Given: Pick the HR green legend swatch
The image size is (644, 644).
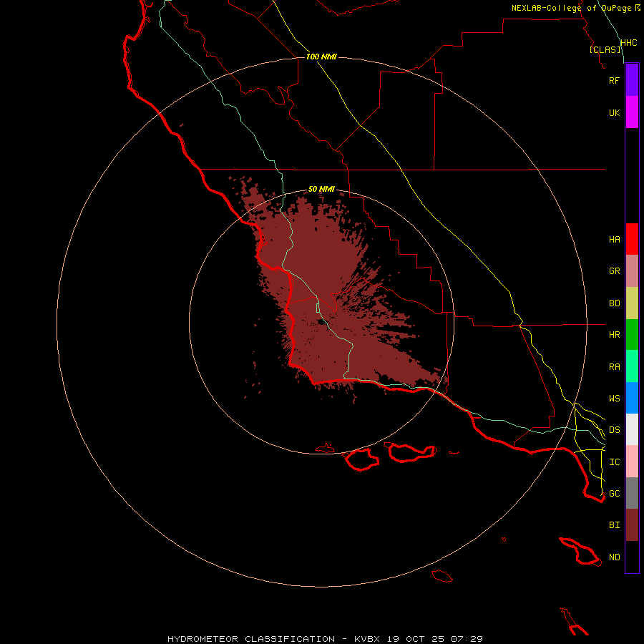Looking at the screenshot, I should coord(632,335).
